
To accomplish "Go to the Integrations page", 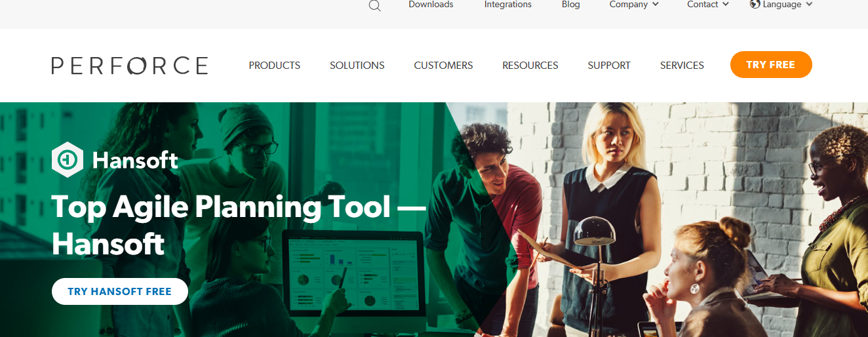I will click(508, 5).
